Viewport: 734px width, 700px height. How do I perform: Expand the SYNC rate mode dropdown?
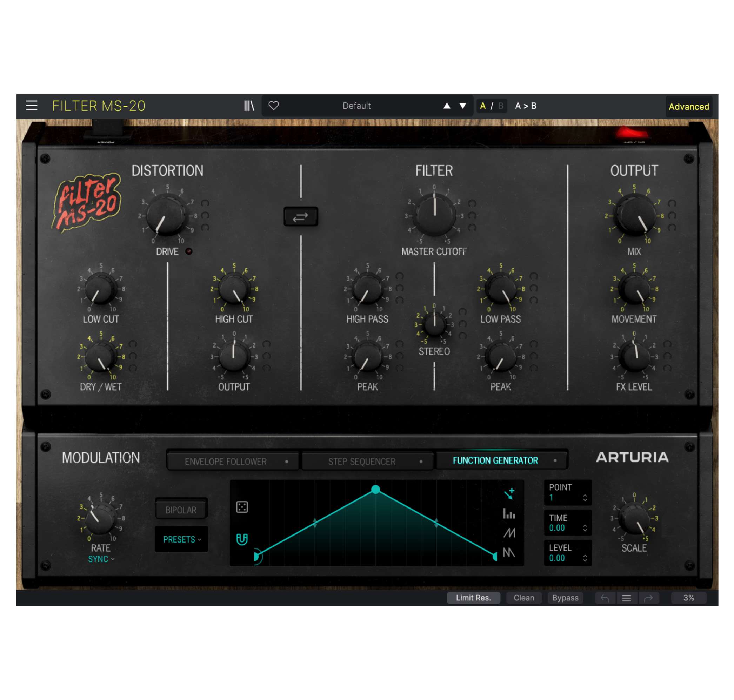point(101,559)
